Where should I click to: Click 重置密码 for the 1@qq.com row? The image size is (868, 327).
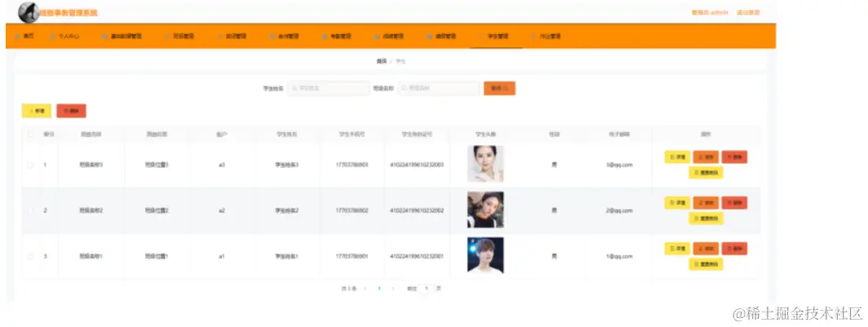point(706,264)
